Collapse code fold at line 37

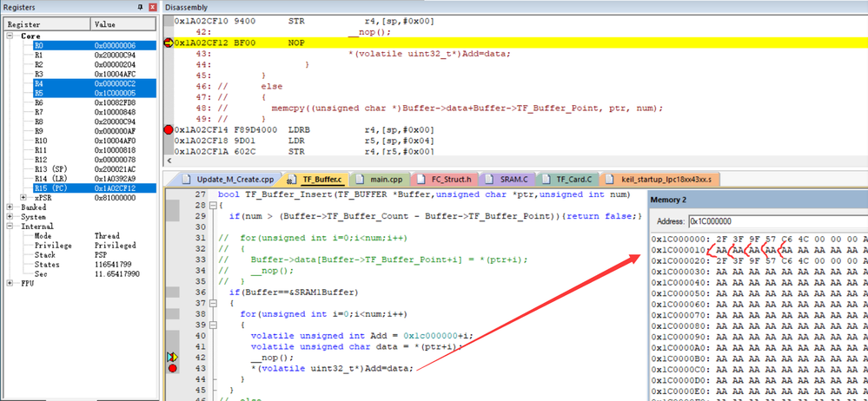(214, 303)
